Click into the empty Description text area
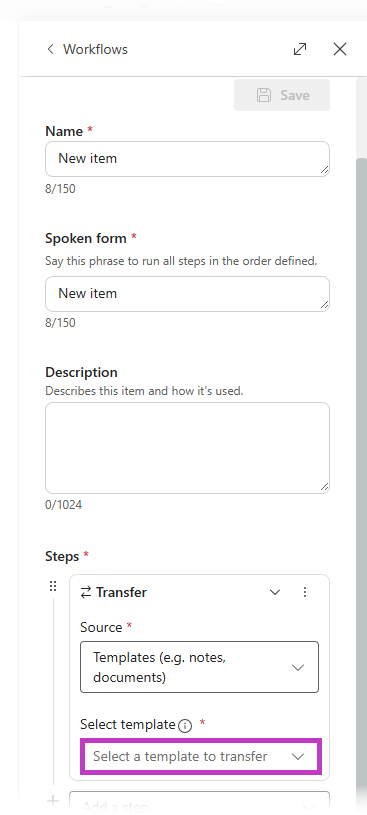The image size is (367, 815). [x=187, y=448]
